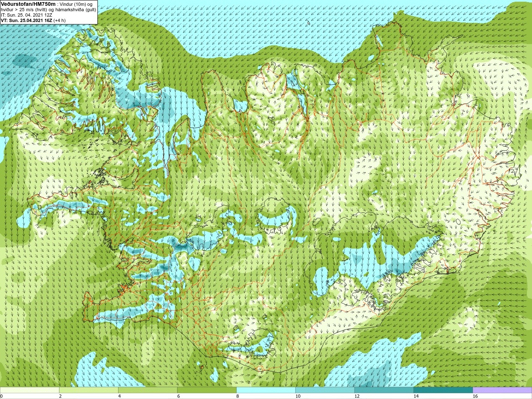Click the 6–8 m/s dark green legend swatch

pyautogui.click(x=207, y=390)
